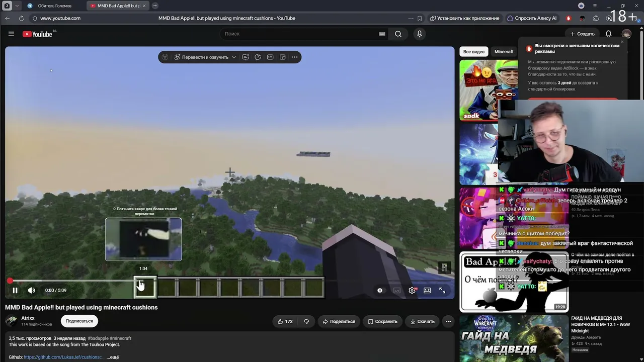
Task: Toggle subtitles in the player
Action: pyautogui.click(x=397, y=290)
